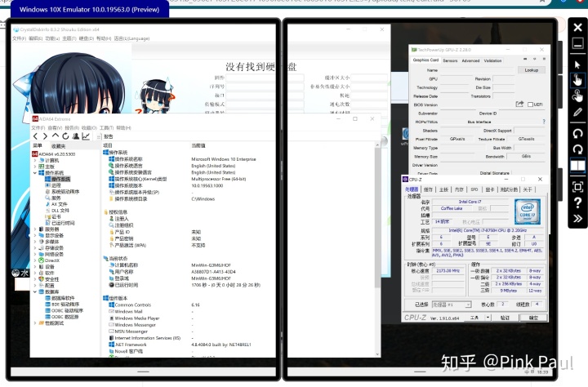This screenshot has width=588, height=387.
Task: Click the AIDA64 graph toolbar icon
Action: tap(86, 136)
